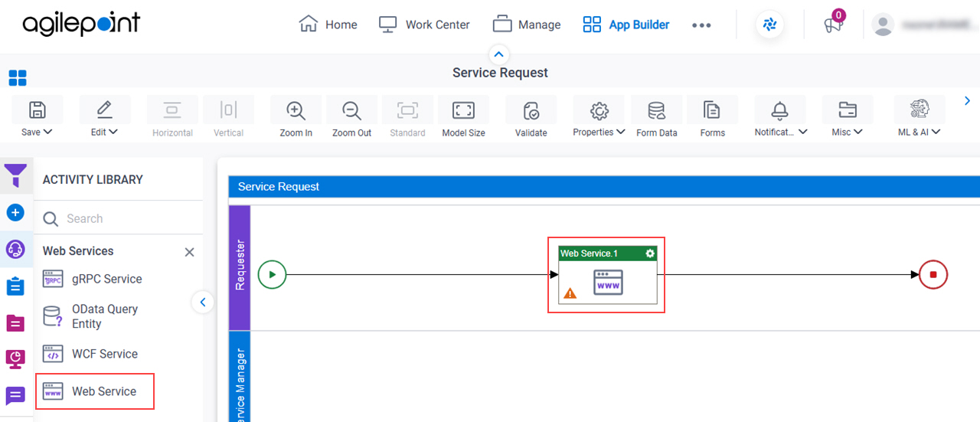Click the filter funnel sidebar icon
The image size is (980, 422).
[x=15, y=175]
